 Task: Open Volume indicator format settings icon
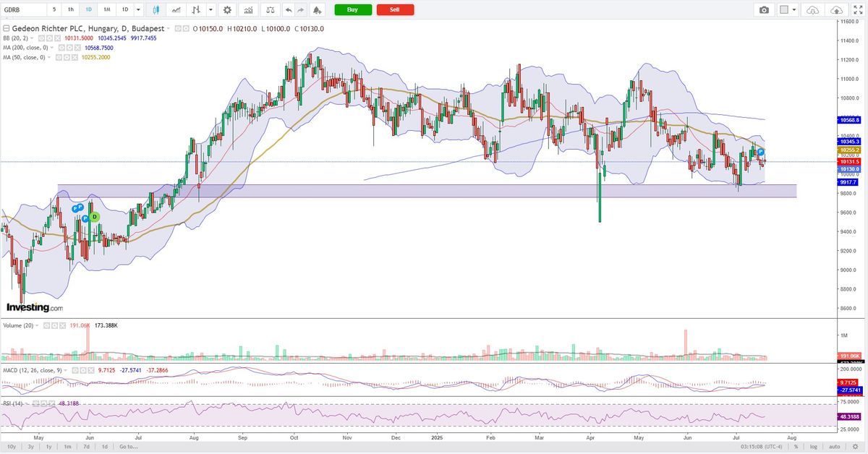click(x=54, y=326)
